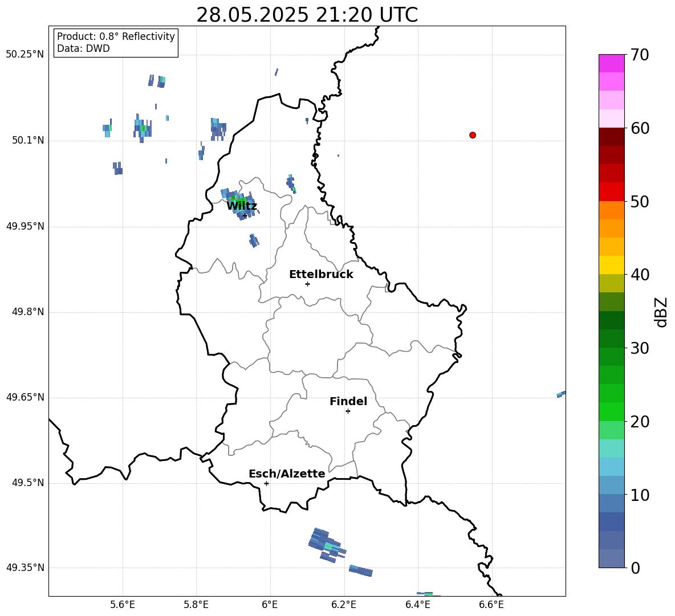Pick the orange swatch just below 50 dBZ
Screen dimensions: 675x616
[612, 210]
